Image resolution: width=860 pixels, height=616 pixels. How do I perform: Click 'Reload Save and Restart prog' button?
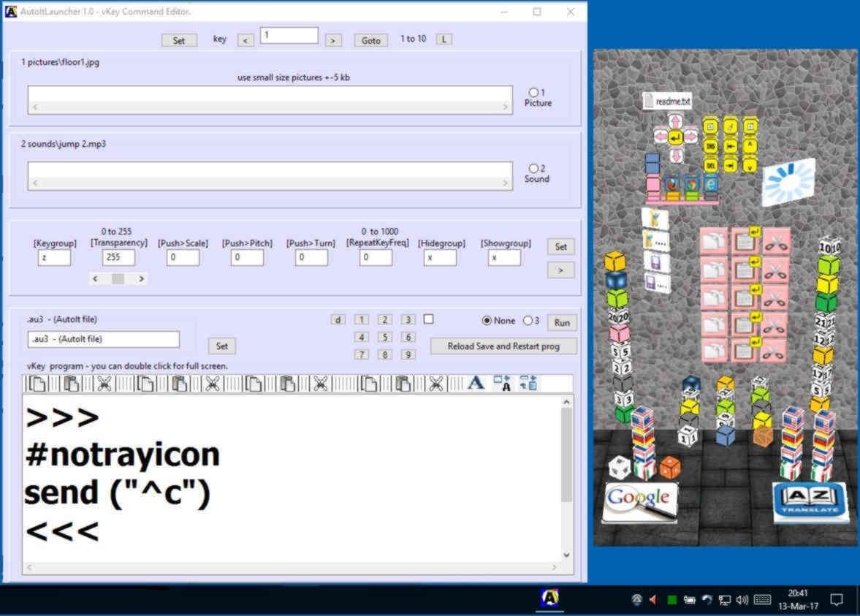(x=503, y=346)
